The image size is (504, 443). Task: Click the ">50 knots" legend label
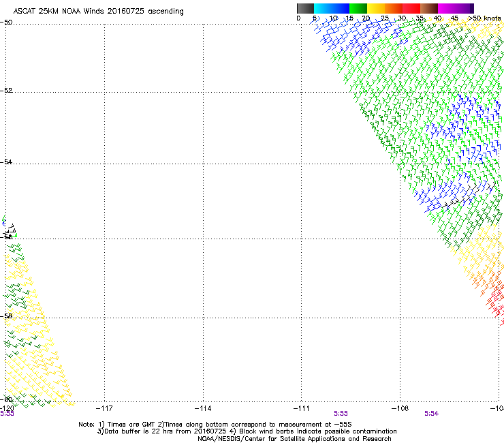[x=484, y=18]
